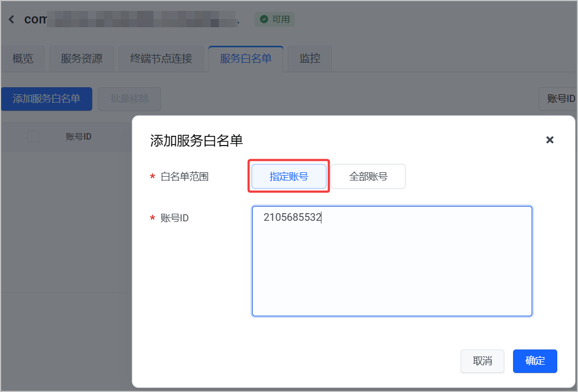
Task: Click the blue 添加服务白名单 button
Action: tap(47, 99)
